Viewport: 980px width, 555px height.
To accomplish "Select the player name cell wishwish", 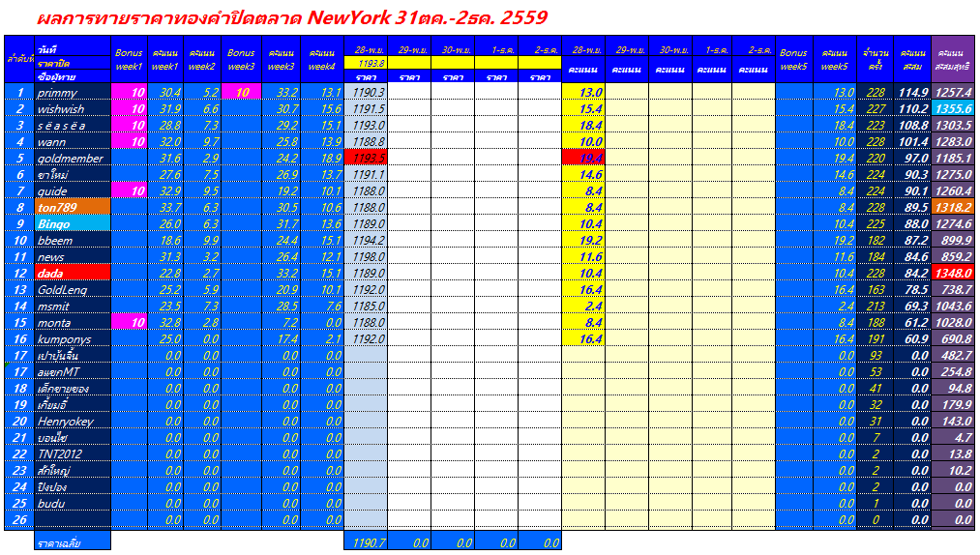I will coord(73,108).
